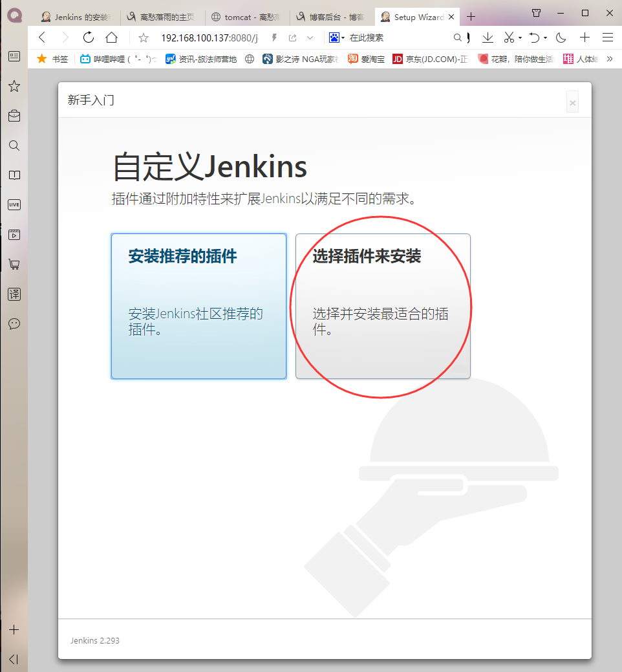The image size is (622, 672).
Task: Choose 选择插件来安装 option
Action: [383, 306]
